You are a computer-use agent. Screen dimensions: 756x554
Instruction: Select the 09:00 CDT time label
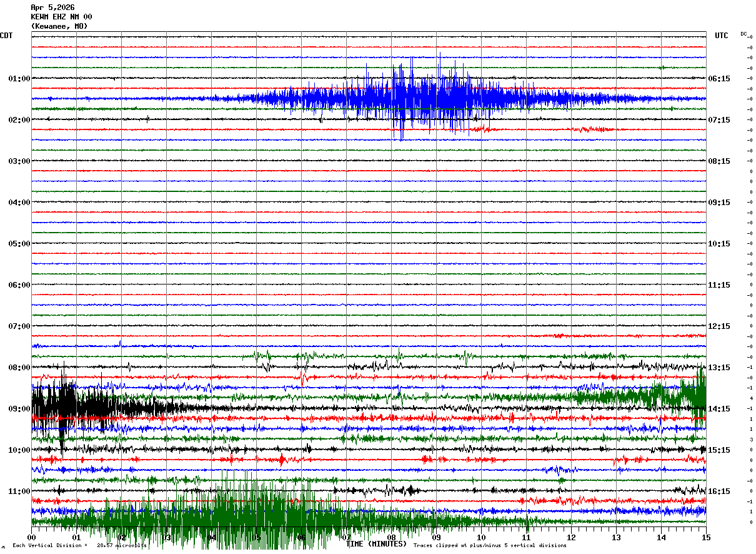click(x=19, y=409)
